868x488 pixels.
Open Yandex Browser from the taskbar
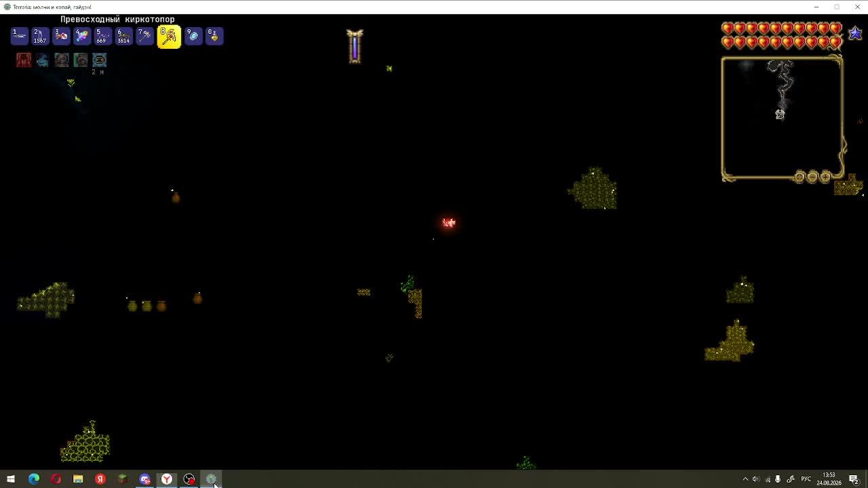point(166,479)
